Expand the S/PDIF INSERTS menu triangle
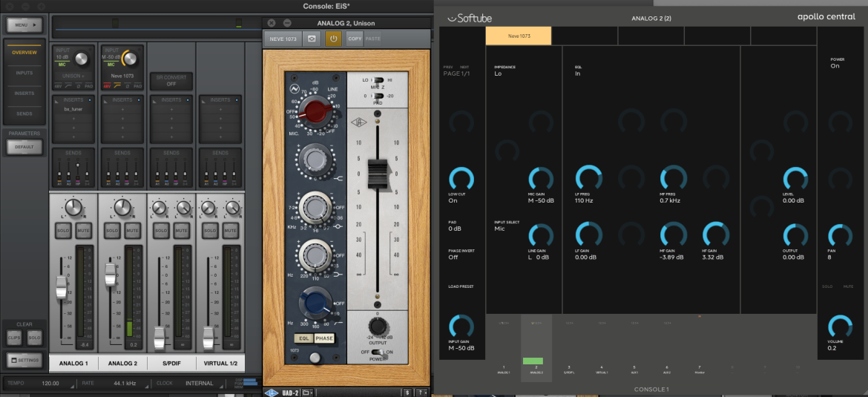 click(x=154, y=100)
